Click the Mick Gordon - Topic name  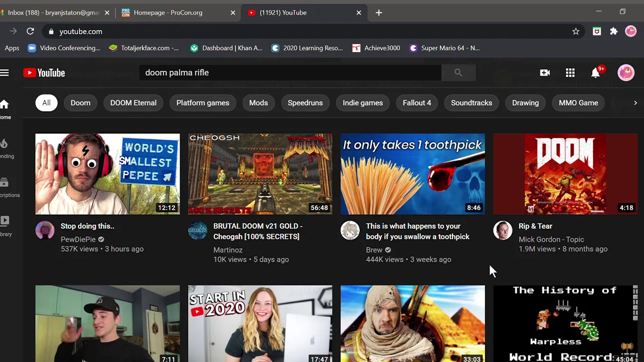551,240
